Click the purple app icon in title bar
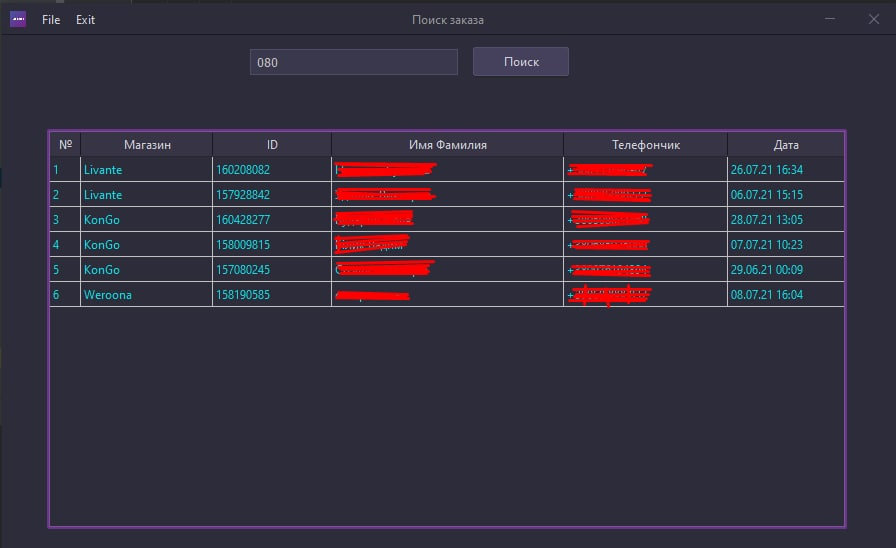 tap(18, 19)
